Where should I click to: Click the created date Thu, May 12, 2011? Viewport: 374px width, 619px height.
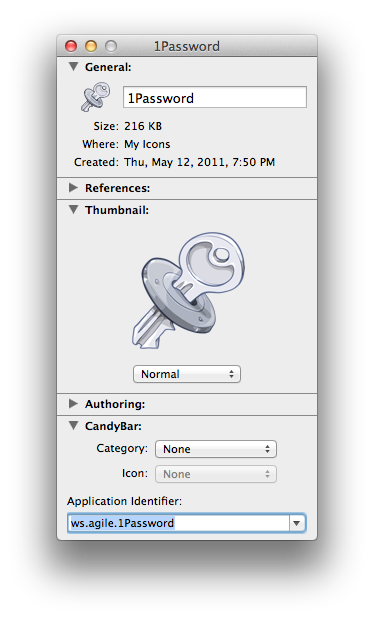[x=199, y=162]
